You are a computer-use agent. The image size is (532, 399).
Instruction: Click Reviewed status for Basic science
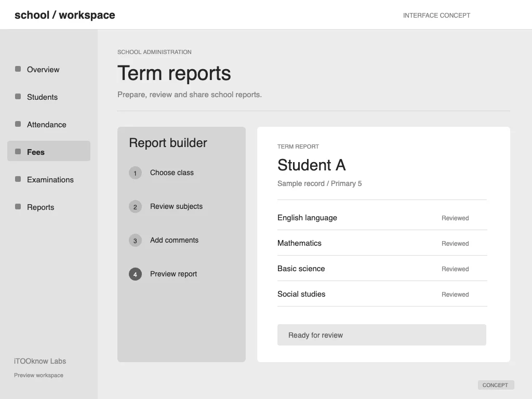(x=455, y=269)
